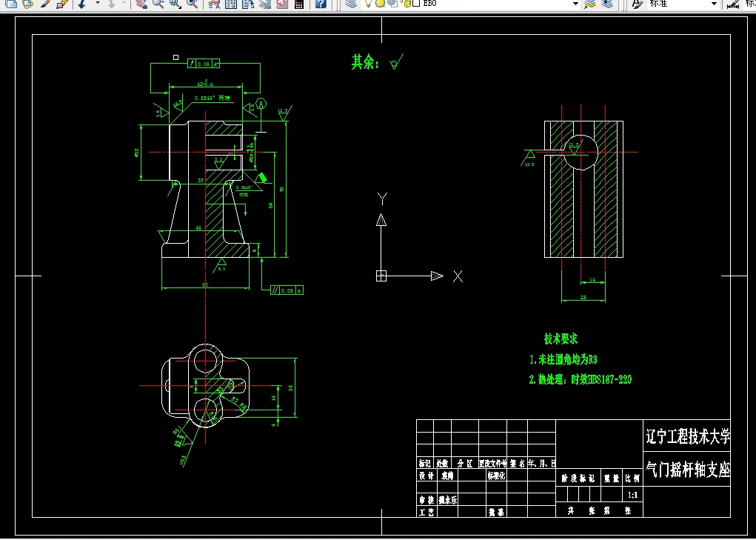Select the parallelism tolerance frame 0.06 A

[x=287, y=290]
